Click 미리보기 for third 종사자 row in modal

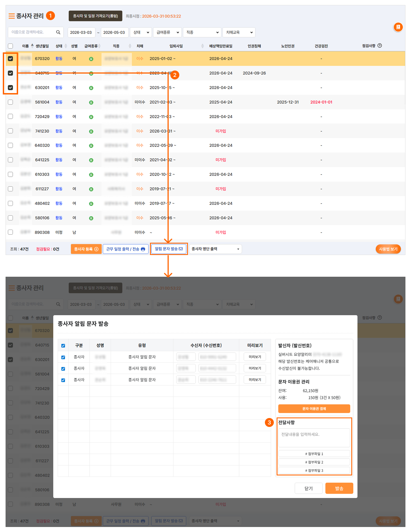(255, 380)
